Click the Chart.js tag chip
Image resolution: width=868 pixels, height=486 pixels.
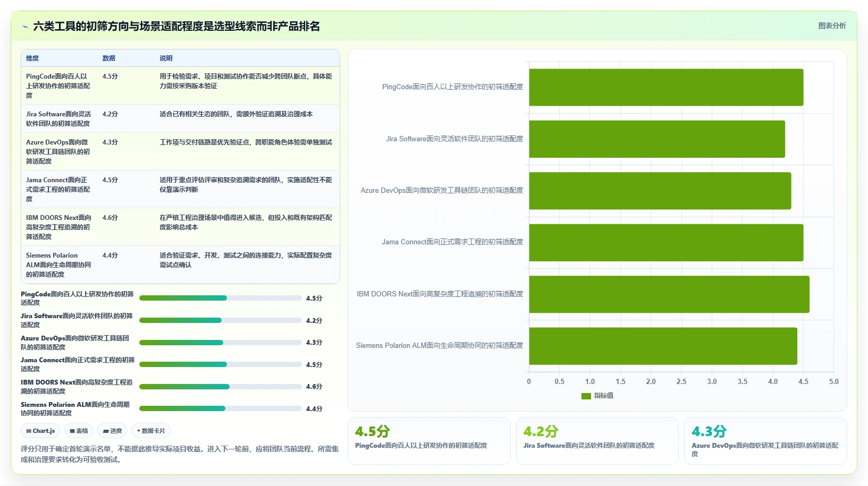click(x=40, y=431)
